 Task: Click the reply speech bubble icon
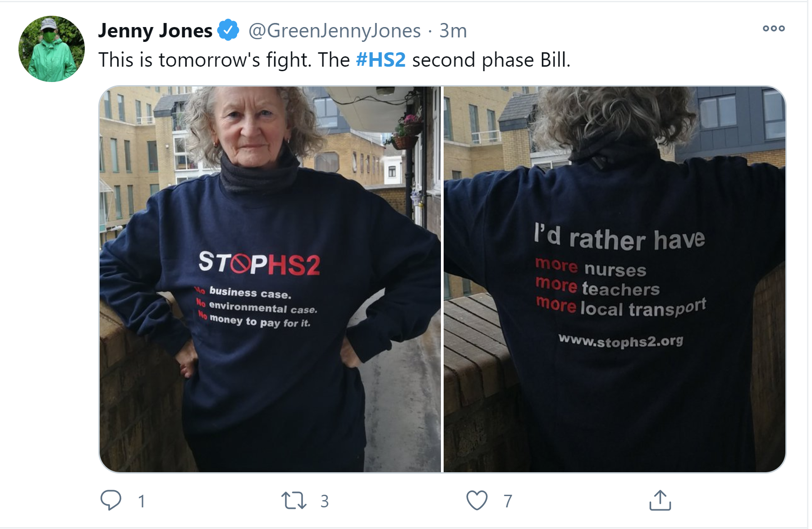click(x=110, y=500)
